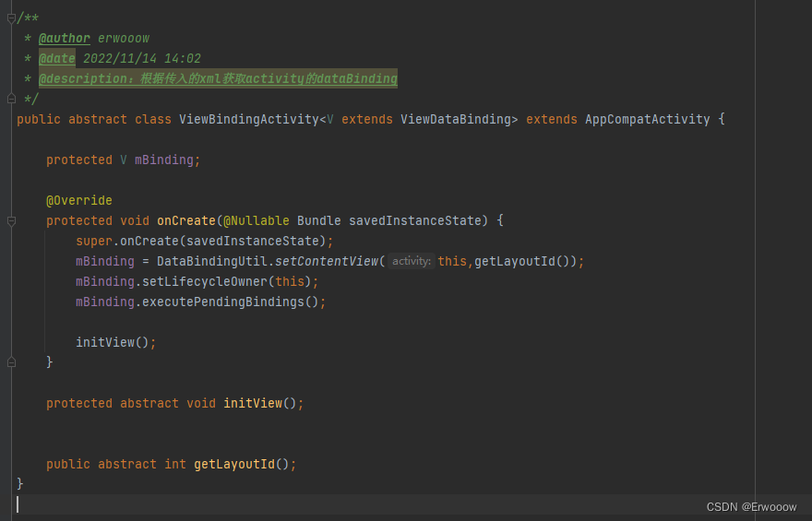Click the @Override annotation

click(x=79, y=200)
